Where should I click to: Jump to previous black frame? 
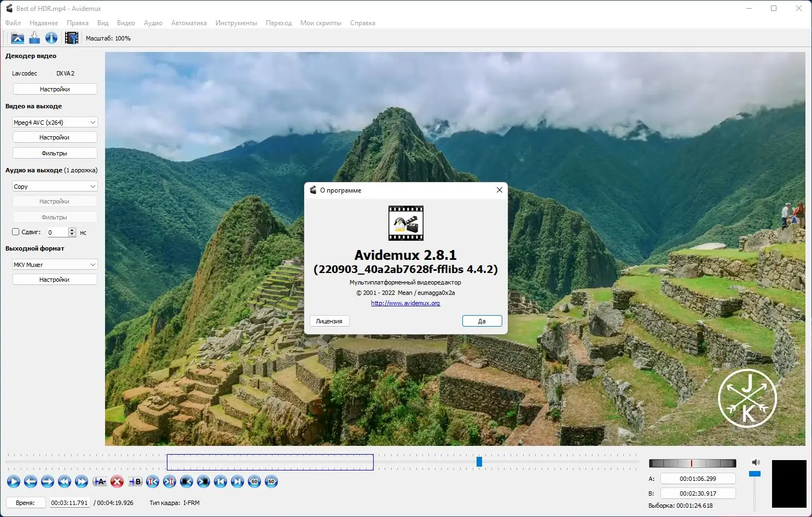pyautogui.click(x=186, y=482)
